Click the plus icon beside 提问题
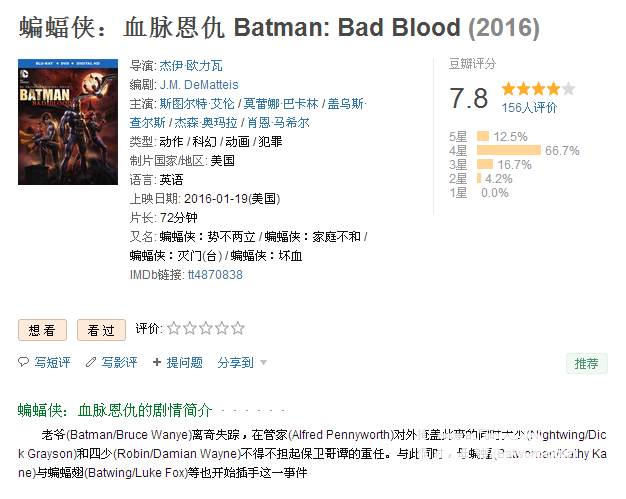 157,362
